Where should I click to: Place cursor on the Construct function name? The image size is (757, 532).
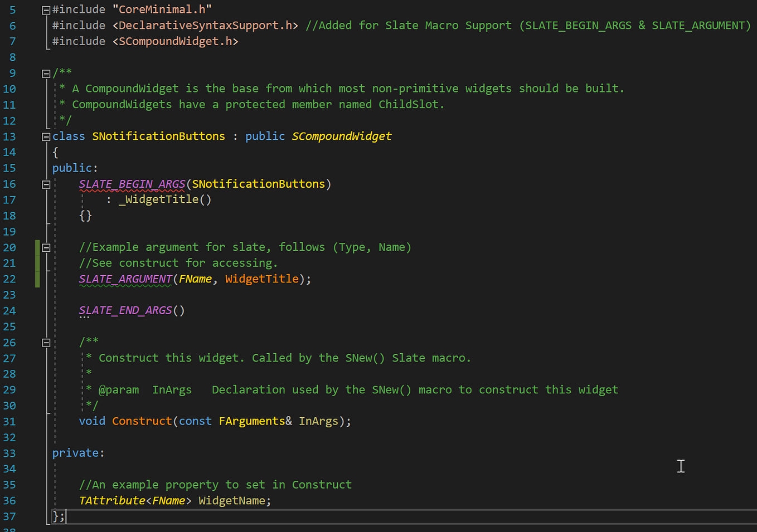[142, 421]
